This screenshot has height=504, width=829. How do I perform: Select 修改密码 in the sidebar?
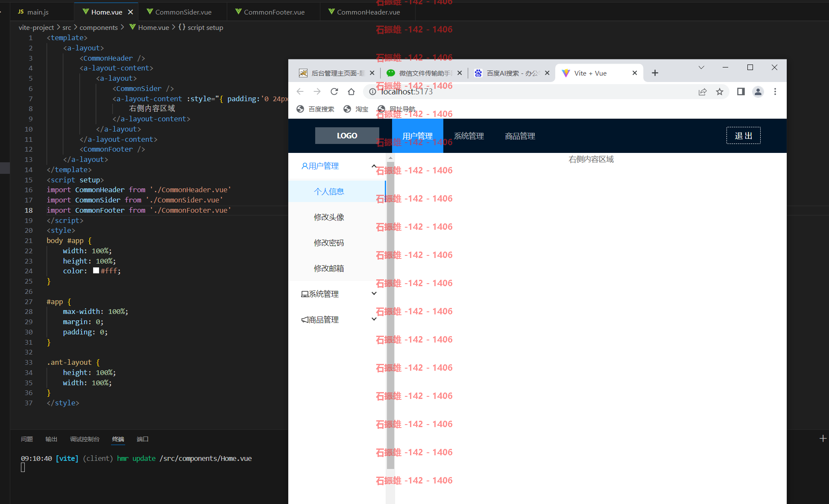[x=337, y=243]
